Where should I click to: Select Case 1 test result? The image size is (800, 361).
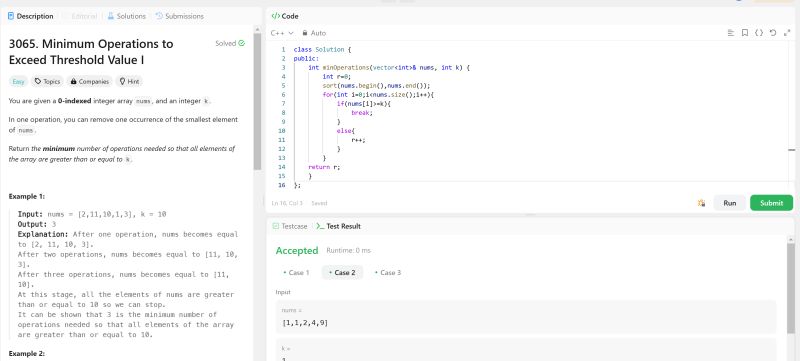point(296,272)
